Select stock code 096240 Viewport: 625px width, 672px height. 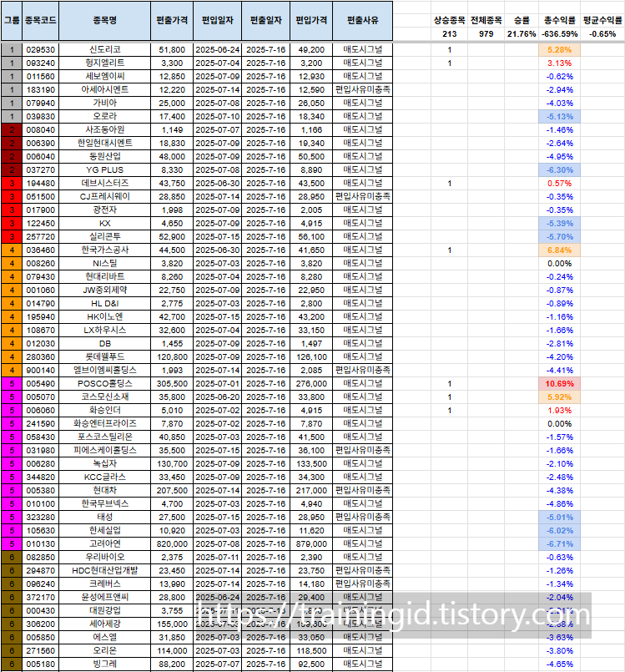(x=41, y=584)
